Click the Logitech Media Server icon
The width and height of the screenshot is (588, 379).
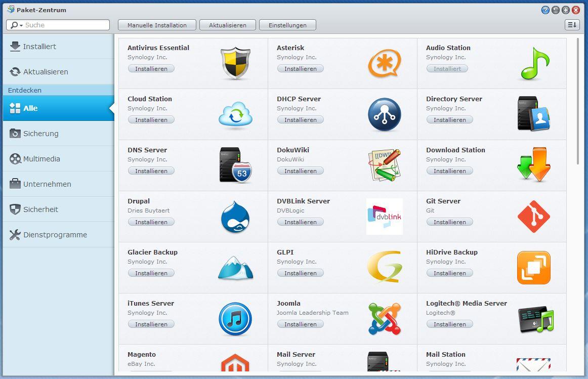click(535, 319)
